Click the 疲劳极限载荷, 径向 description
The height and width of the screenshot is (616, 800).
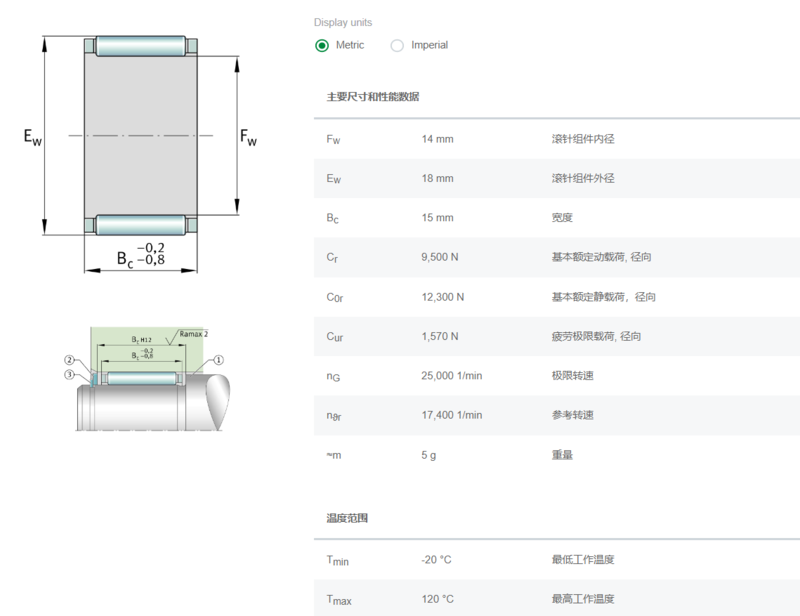[x=596, y=336]
